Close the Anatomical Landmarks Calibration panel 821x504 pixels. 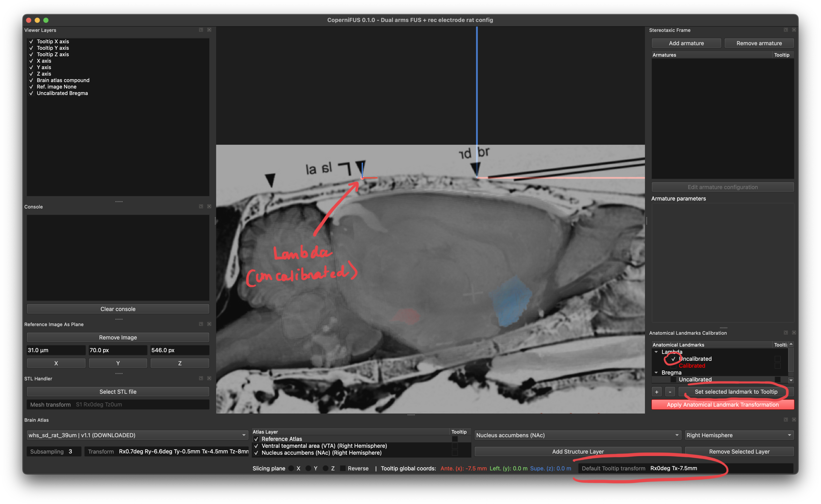point(794,333)
